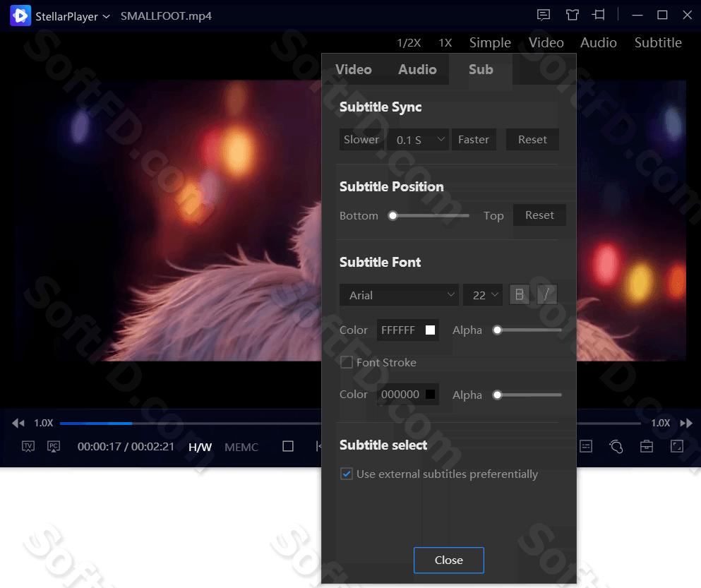The image size is (701, 588).
Task: Switch to the Audio tab in settings panel
Action: [417, 69]
